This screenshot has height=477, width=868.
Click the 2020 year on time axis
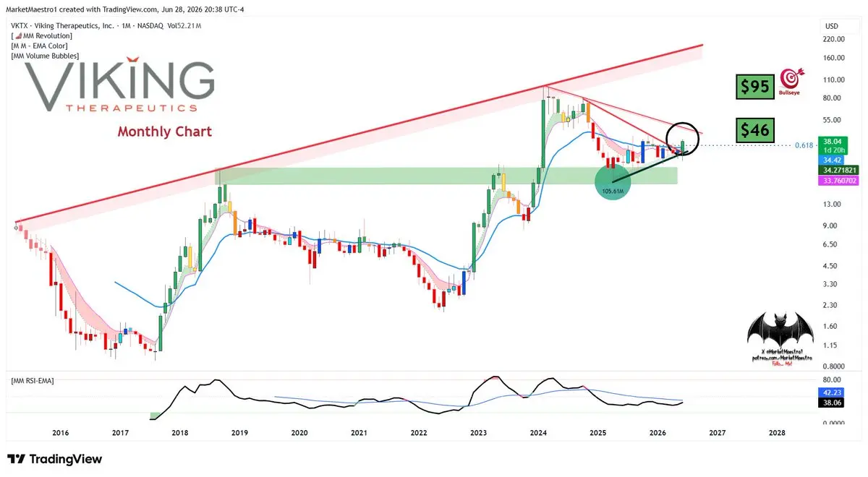click(299, 434)
